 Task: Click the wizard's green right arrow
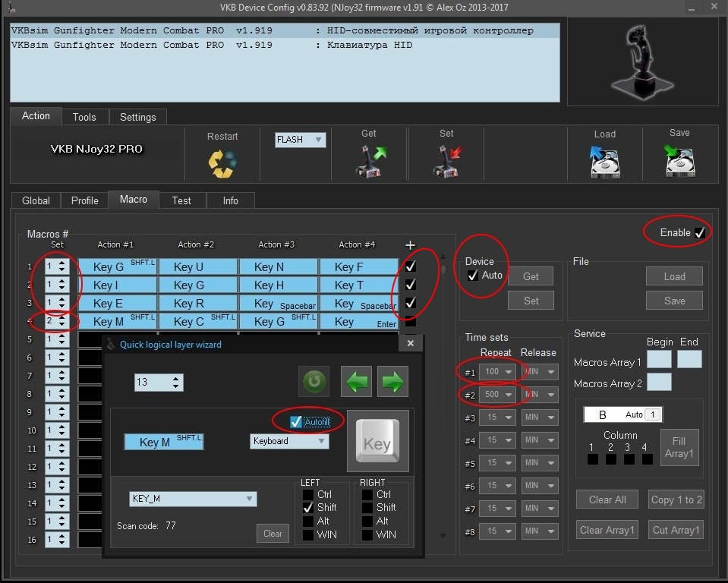pyautogui.click(x=392, y=382)
